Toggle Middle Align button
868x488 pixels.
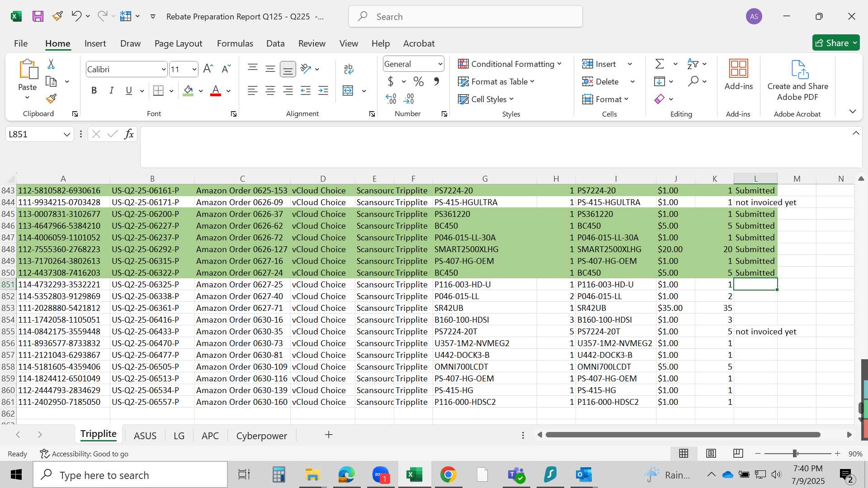pos(270,69)
